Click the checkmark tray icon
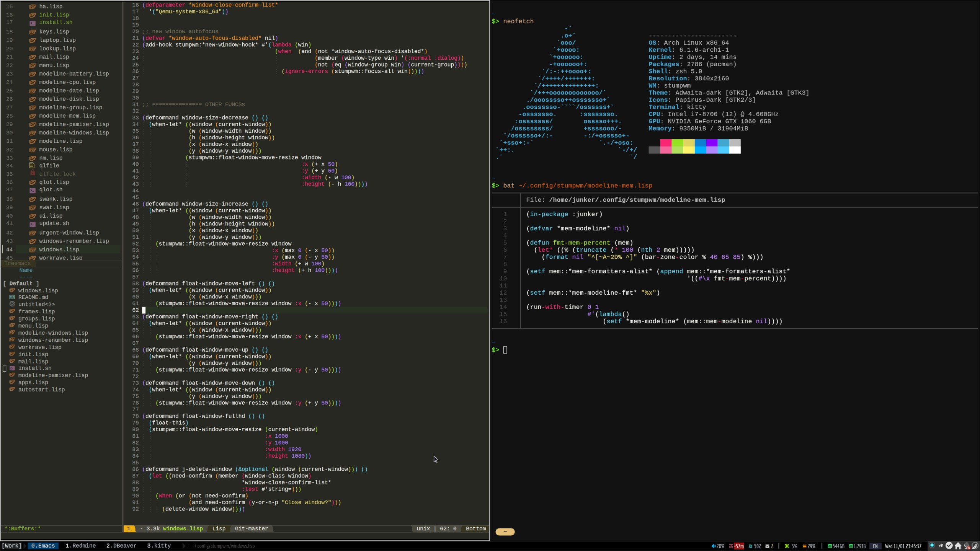 click(949, 546)
